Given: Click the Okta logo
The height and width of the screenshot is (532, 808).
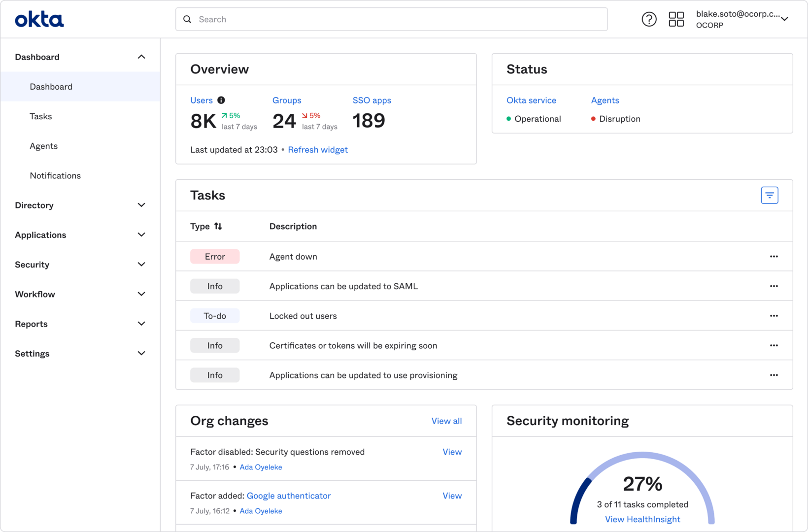Looking at the screenshot, I should [39, 19].
